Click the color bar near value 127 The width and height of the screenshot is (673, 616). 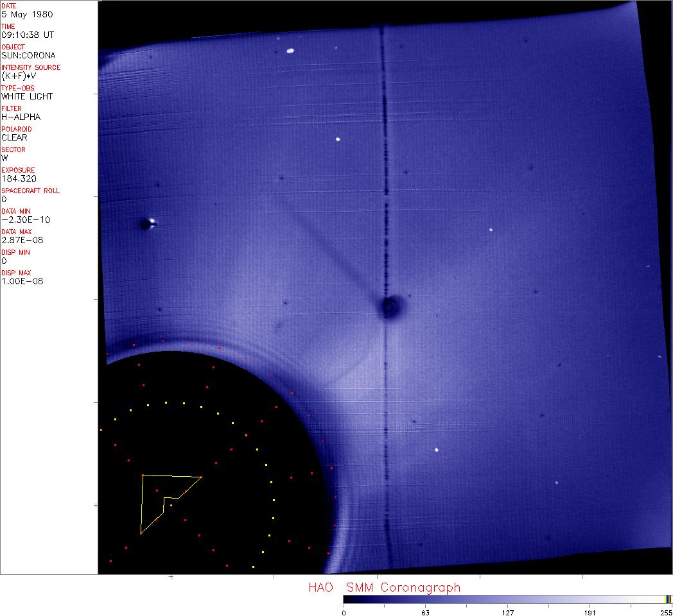tap(507, 599)
